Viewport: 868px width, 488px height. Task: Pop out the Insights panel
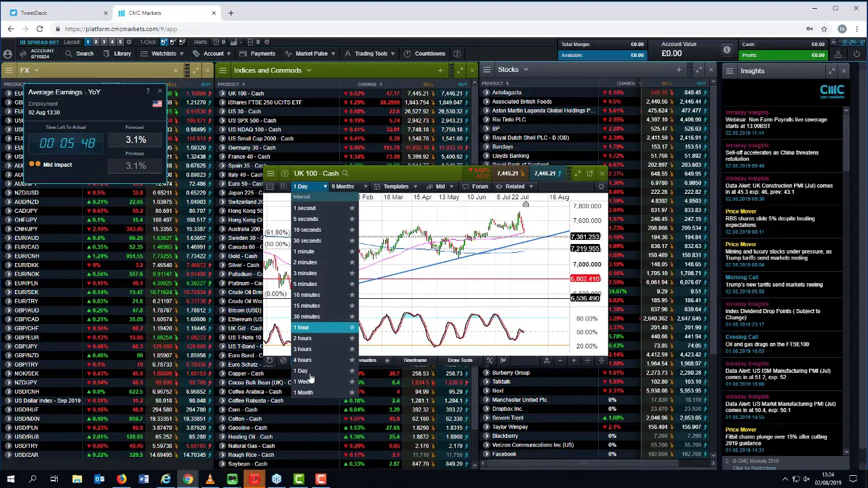pyautogui.click(x=832, y=70)
